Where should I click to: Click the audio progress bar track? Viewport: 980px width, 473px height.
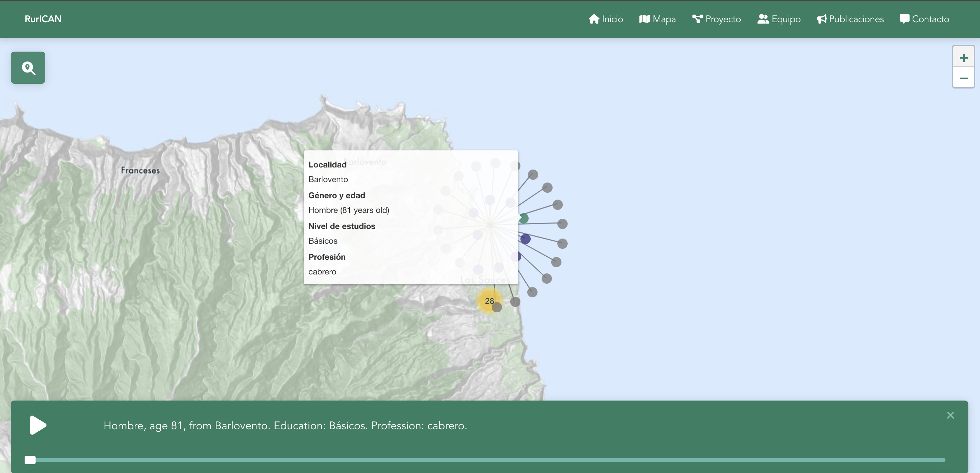(485, 460)
